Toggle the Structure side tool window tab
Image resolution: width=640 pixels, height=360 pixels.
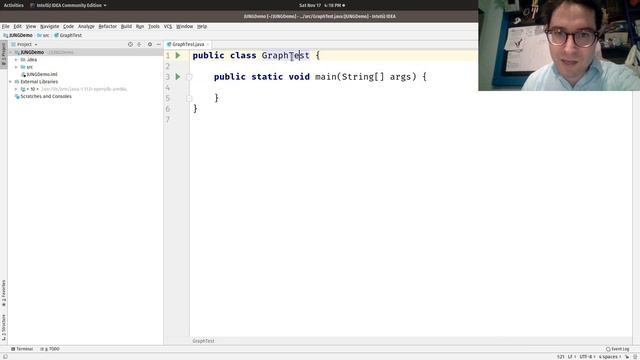pyautogui.click(x=4, y=327)
